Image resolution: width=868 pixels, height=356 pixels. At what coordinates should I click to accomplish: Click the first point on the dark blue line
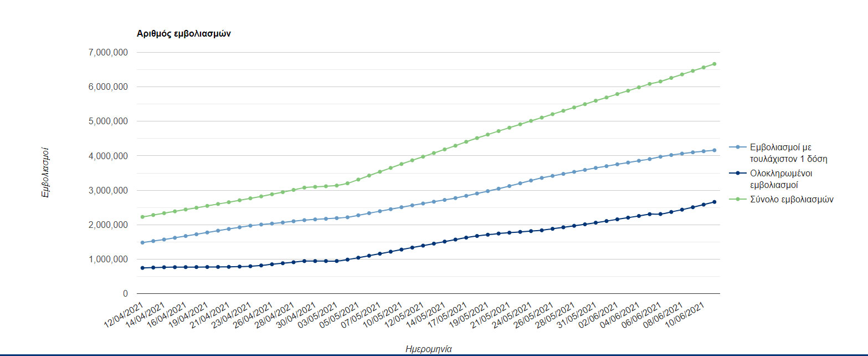coord(142,268)
